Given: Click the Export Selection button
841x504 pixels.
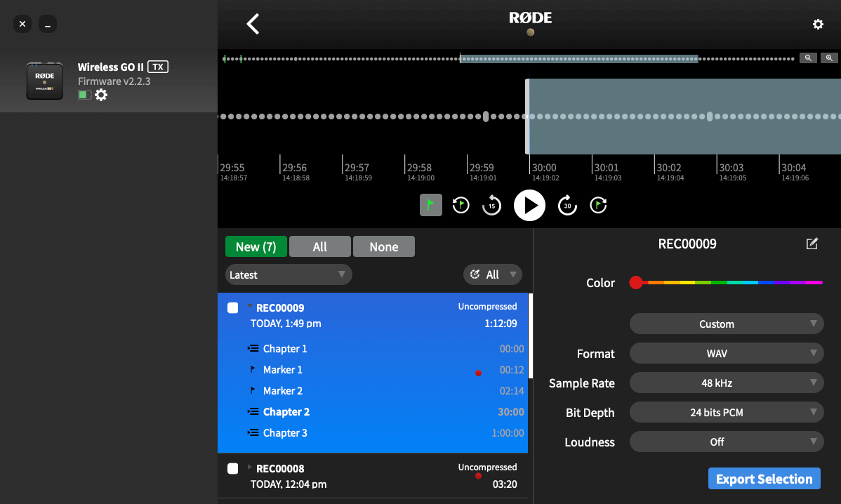Looking at the screenshot, I should click(764, 479).
